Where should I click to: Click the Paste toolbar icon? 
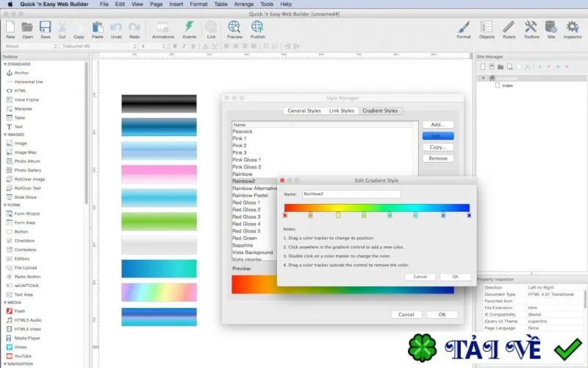[98, 29]
